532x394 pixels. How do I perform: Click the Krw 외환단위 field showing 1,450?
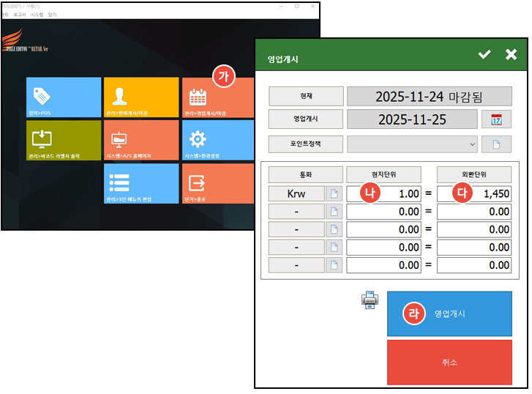[x=474, y=193]
